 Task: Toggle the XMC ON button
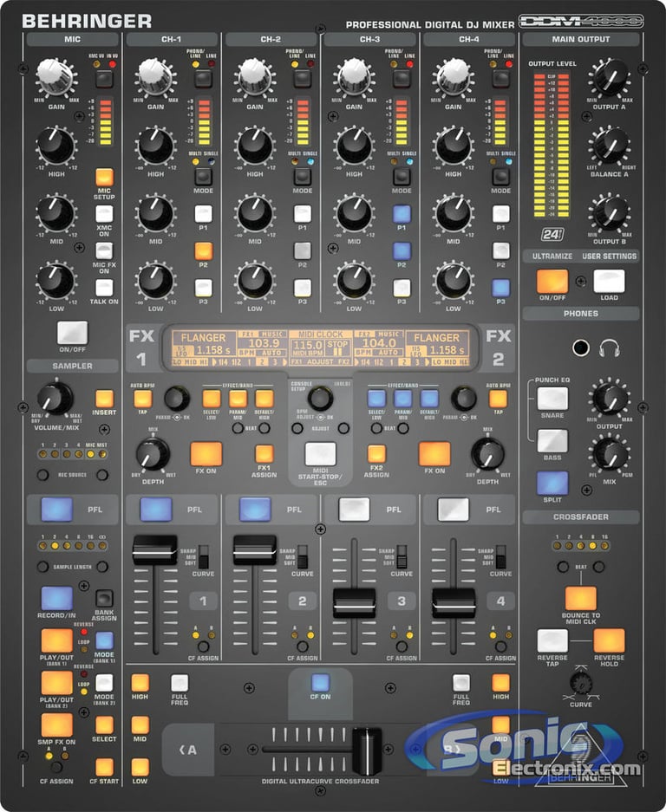click(x=104, y=214)
